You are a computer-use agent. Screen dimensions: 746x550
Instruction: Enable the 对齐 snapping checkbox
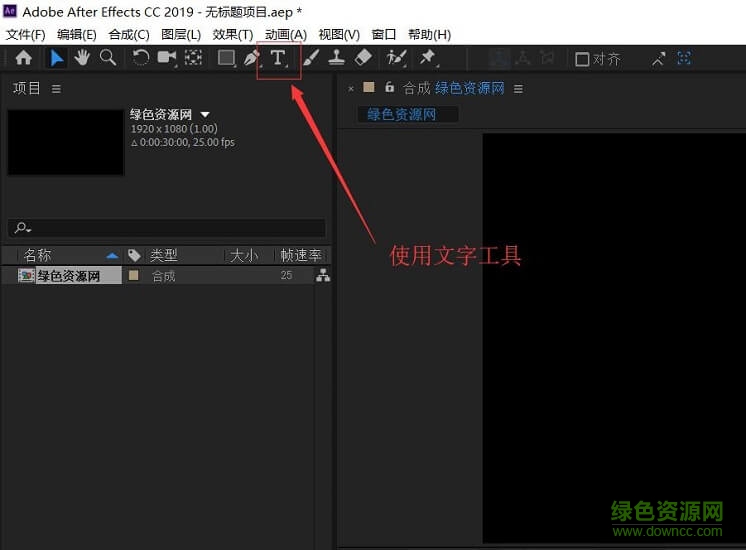pyautogui.click(x=582, y=59)
